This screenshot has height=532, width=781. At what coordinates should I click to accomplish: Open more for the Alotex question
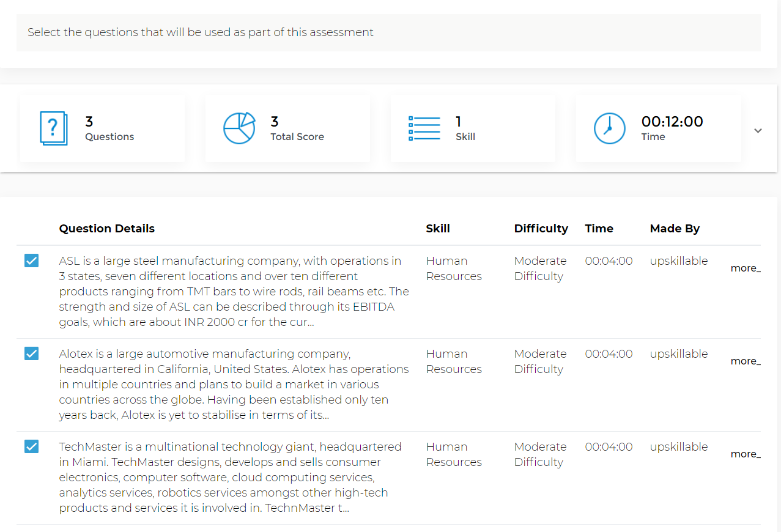(746, 361)
